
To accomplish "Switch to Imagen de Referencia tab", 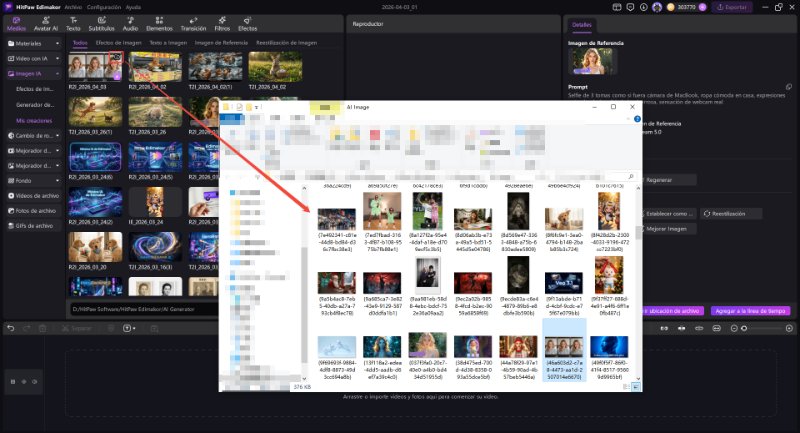I will tap(220, 43).
